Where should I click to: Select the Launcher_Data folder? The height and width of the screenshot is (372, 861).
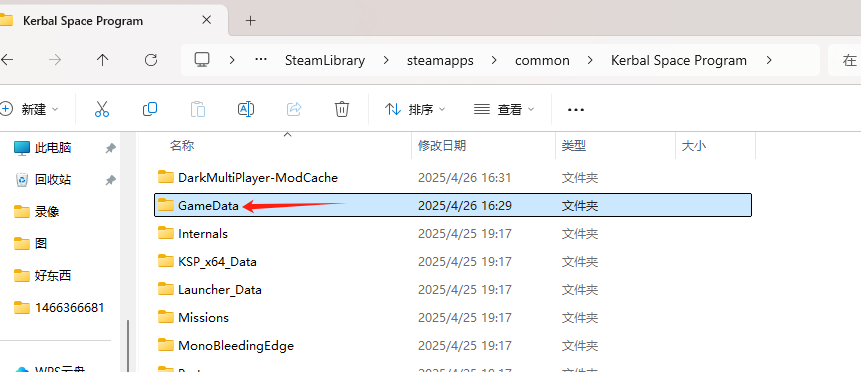[453, 290]
